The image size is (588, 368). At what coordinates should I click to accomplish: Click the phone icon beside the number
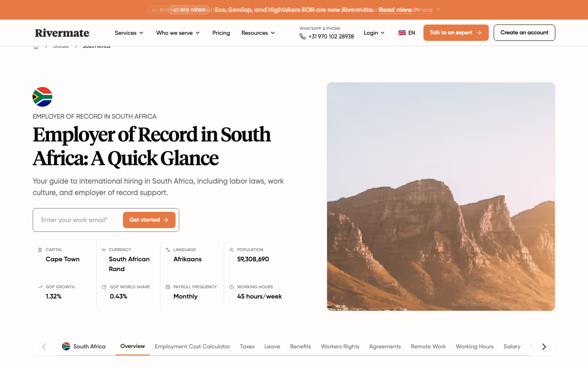[x=303, y=36]
